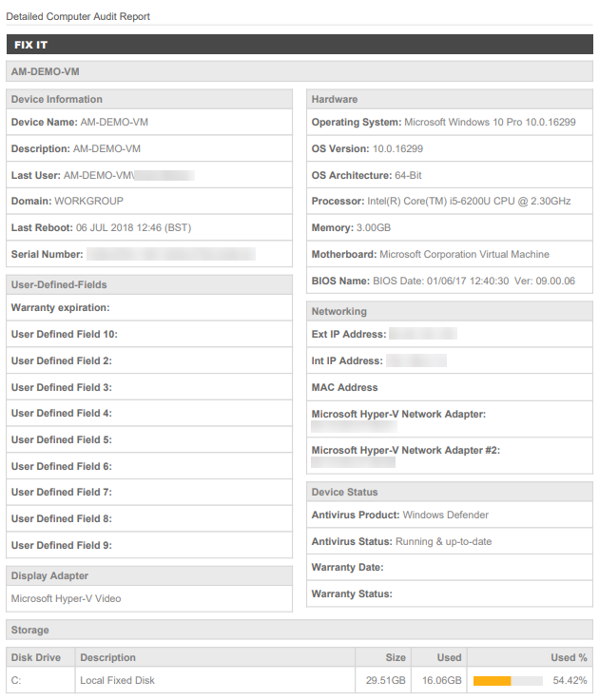Select the Ext IP Address row
The image size is (599, 700).
pos(450,335)
